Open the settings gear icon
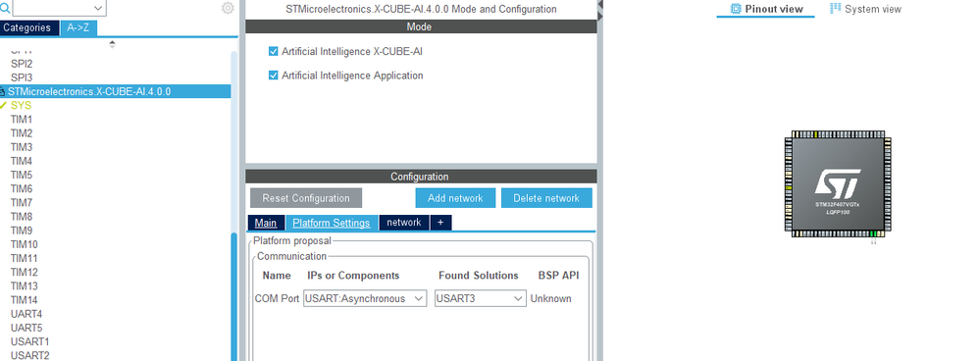The image size is (980, 361). click(228, 8)
